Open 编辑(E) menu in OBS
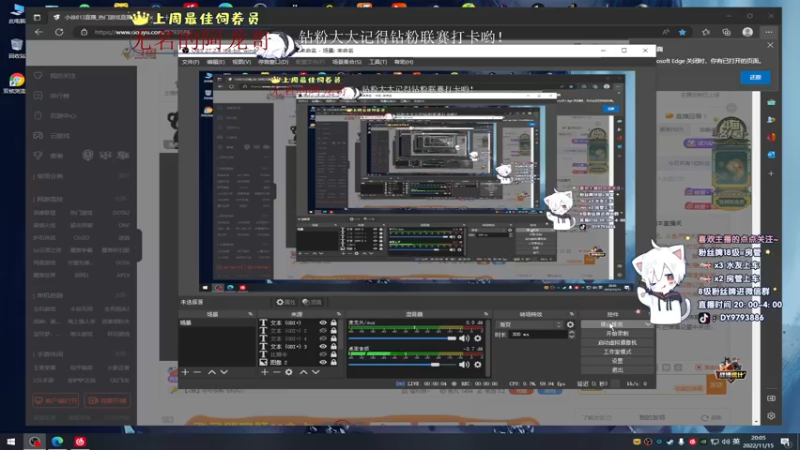Screen dimensions: 800x450 tap(215, 62)
